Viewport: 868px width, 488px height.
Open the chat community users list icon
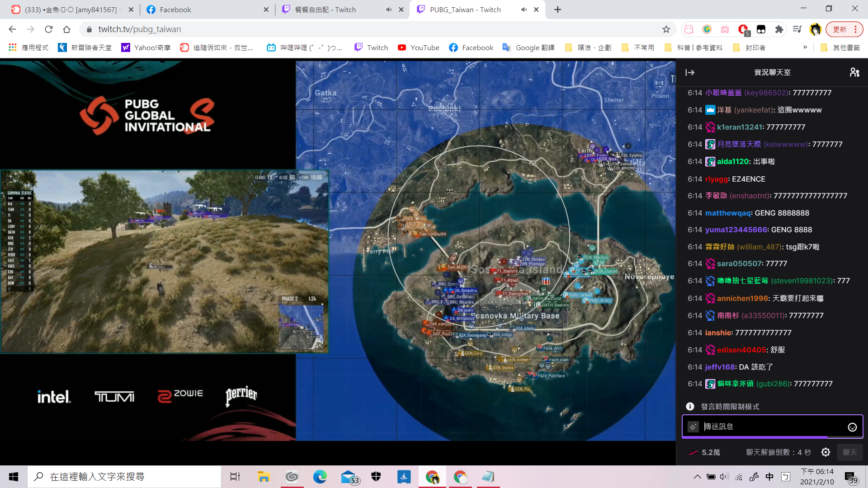coord(854,72)
